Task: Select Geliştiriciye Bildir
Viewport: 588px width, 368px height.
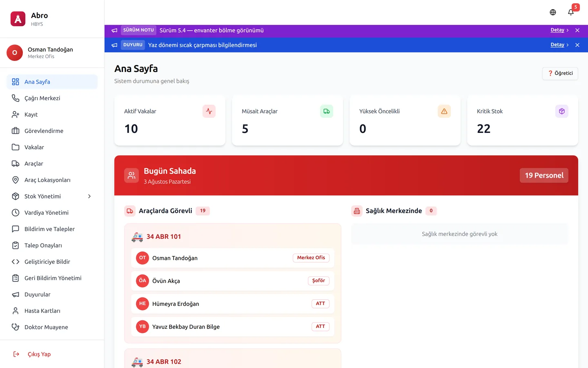Action: pos(52,262)
